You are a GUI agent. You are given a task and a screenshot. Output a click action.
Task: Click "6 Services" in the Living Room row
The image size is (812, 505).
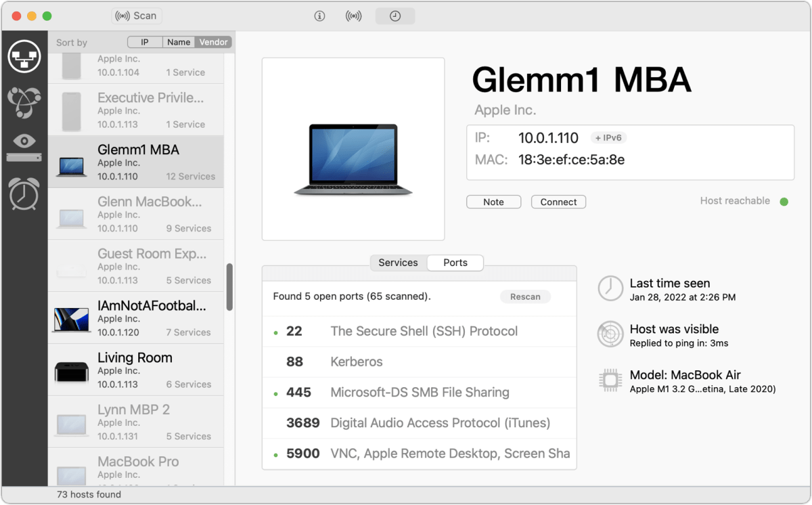pyautogui.click(x=189, y=385)
